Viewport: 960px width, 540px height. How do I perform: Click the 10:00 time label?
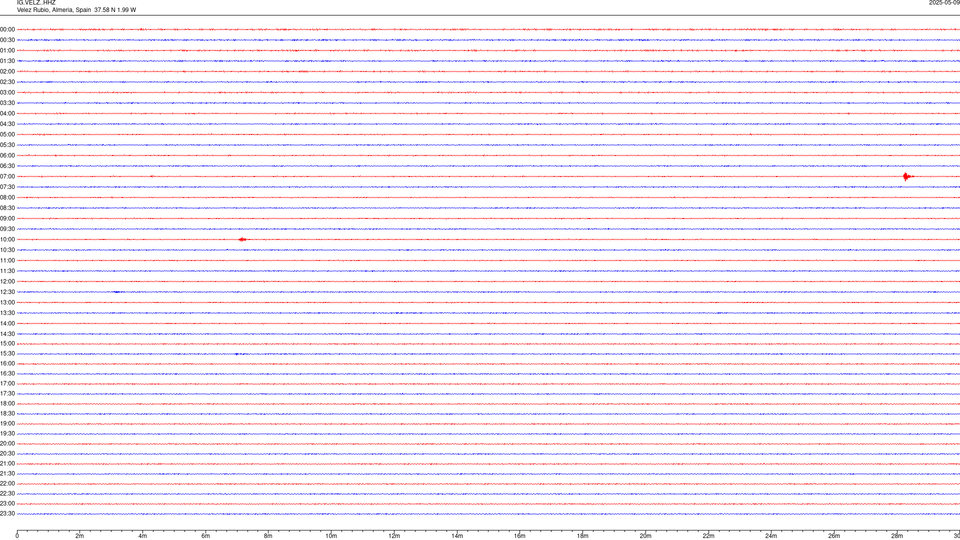click(7, 239)
